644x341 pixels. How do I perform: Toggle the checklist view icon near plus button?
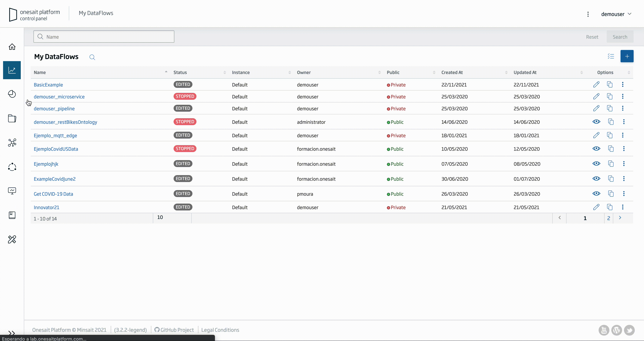click(611, 56)
